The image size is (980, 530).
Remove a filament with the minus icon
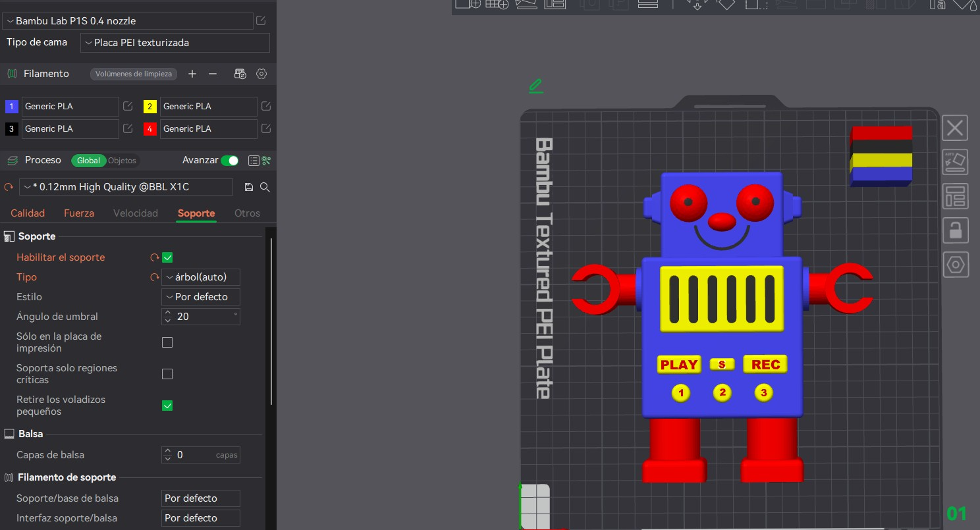click(x=213, y=74)
